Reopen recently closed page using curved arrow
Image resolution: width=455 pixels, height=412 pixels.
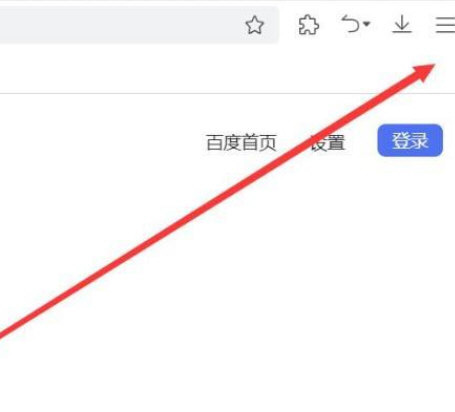pos(351,24)
